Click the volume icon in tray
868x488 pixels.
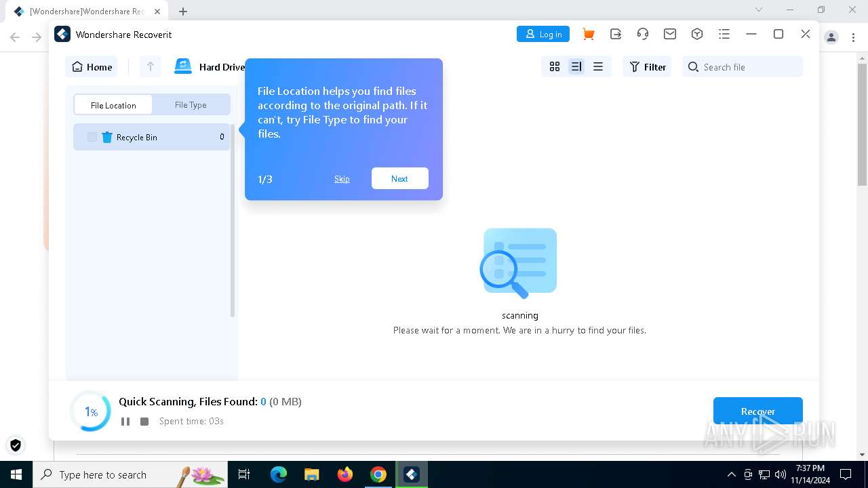click(x=780, y=474)
